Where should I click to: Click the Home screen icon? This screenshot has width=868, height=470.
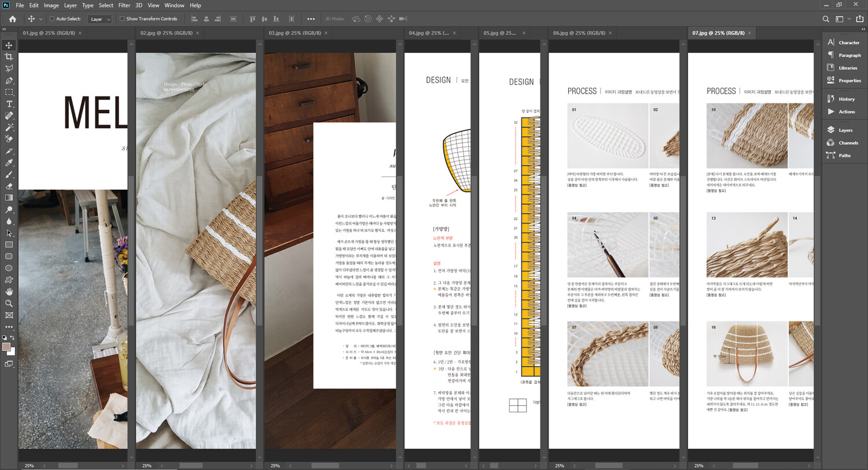pos(12,19)
